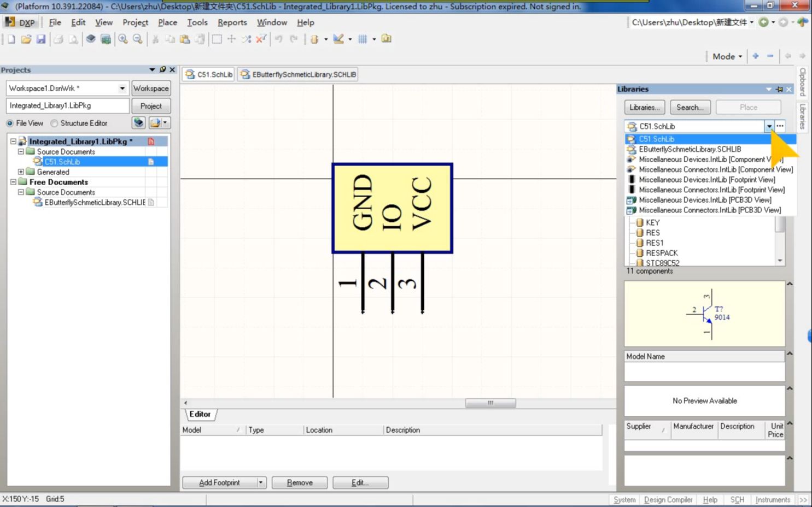This screenshot has width=812, height=507.
Task: Open the File menu
Action: click(x=55, y=22)
